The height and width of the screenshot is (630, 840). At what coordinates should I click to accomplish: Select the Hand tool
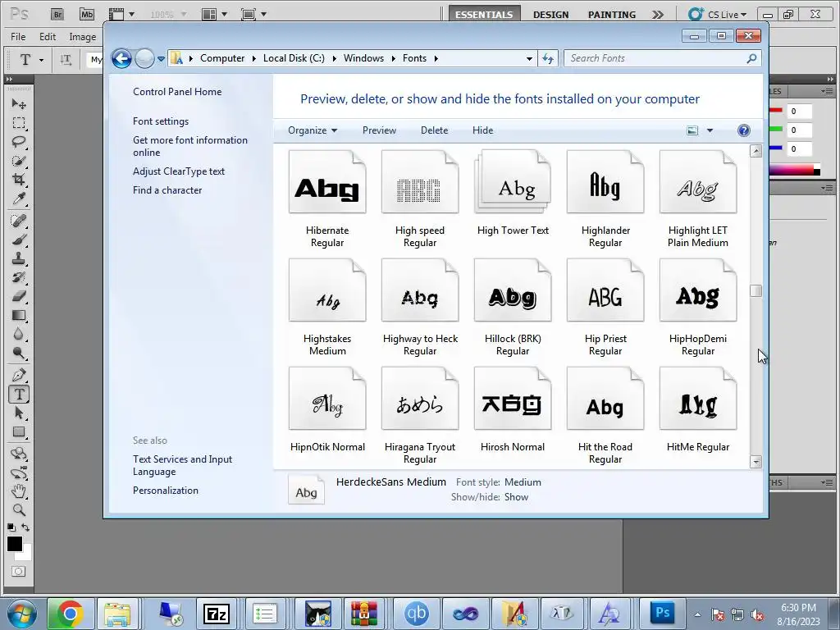[19, 491]
